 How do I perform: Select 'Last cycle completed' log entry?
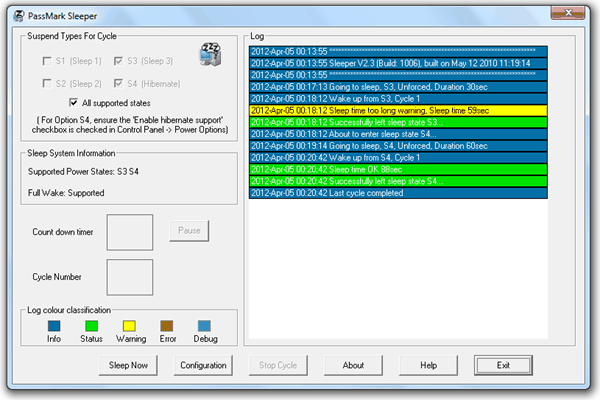pos(398,193)
